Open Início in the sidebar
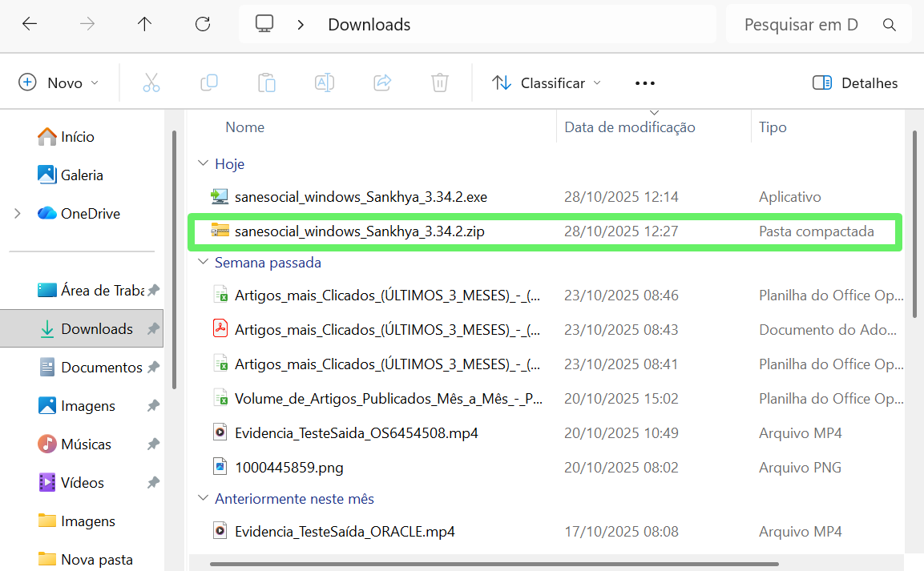Image resolution: width=924 pixels, height=571 pixels. (66, 137)
